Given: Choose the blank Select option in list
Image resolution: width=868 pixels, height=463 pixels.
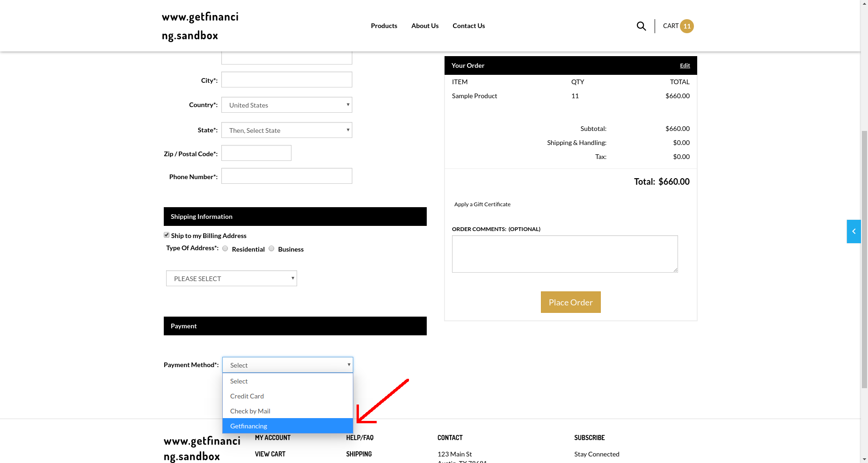Looking at the screenshot, I should click(x=288, y=381).
